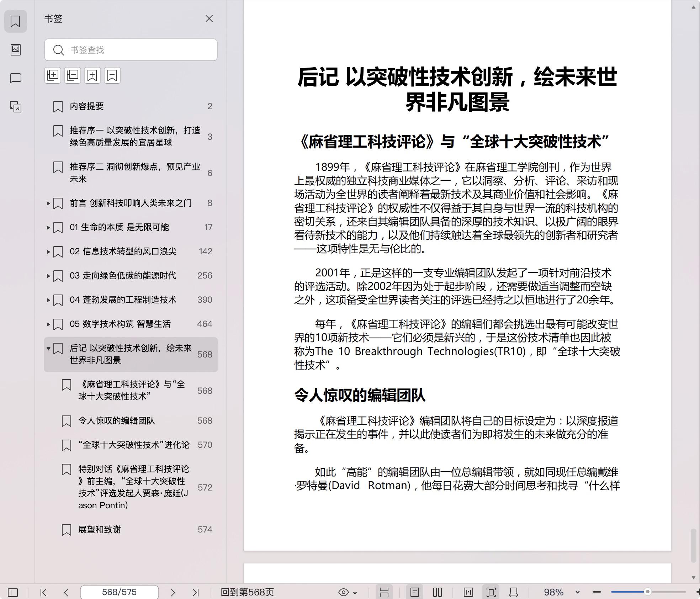Click document vertical scrollbar thumb
This screenshot has height=599, width=700.
pos(693,546)
